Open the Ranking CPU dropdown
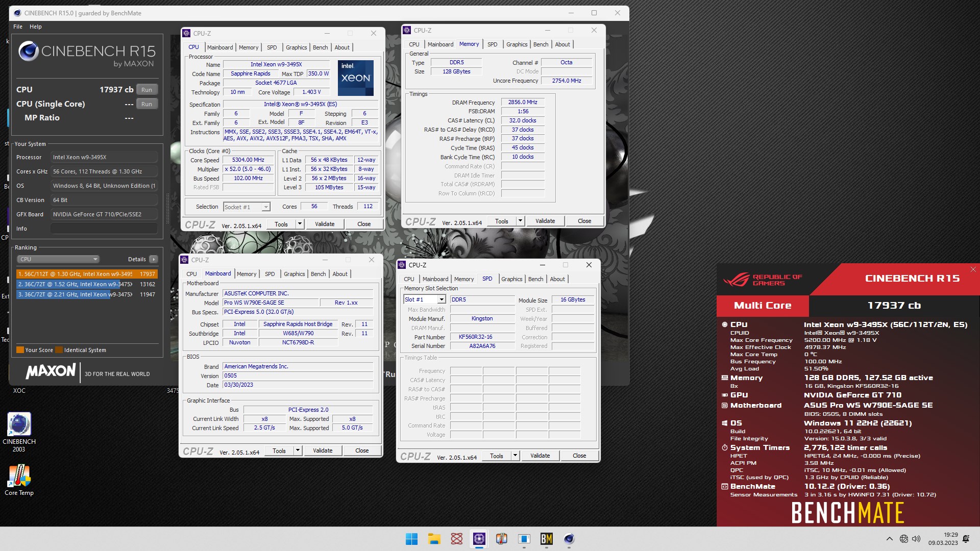The image size is (980, 551). point(58,259)
